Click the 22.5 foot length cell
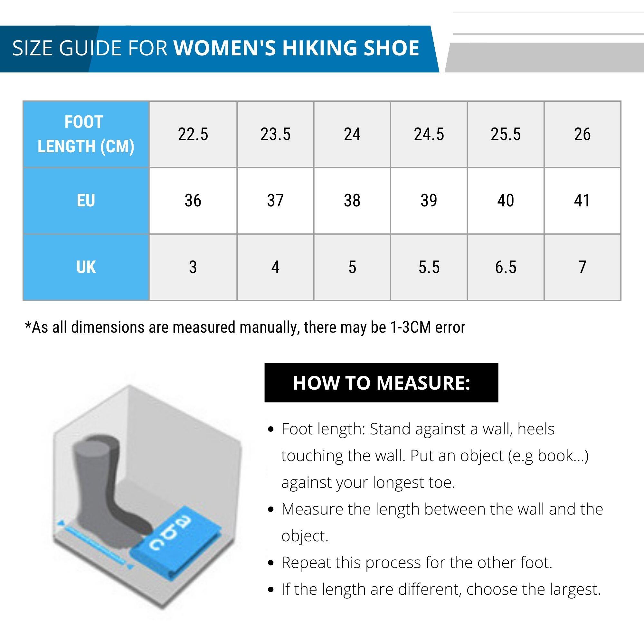Screen dimensions: 644x644 193,134
